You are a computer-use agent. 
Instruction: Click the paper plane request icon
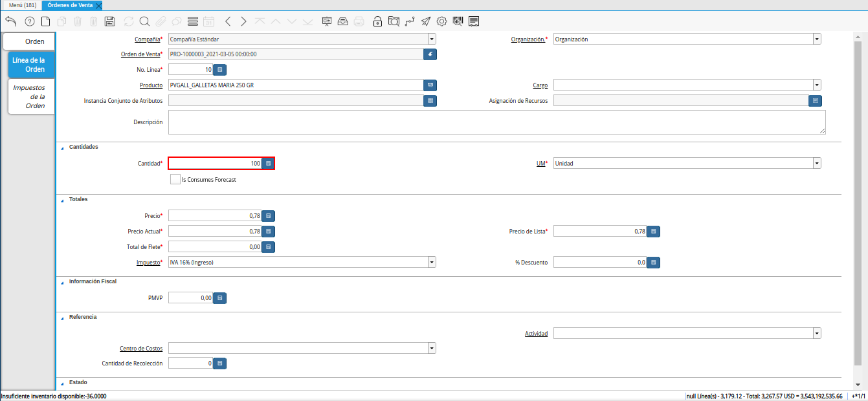click(x=426, y=21)
